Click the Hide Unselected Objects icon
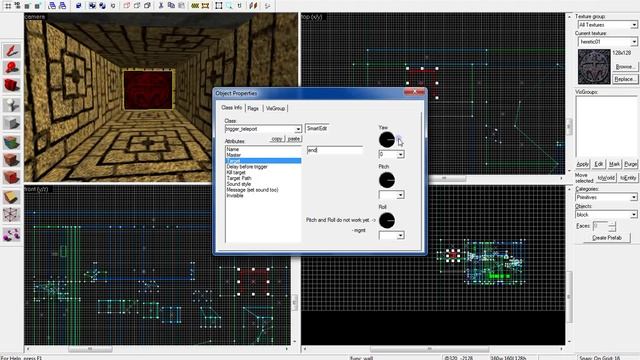The width and height of the screenshot is (640, 360). point(137,5)
